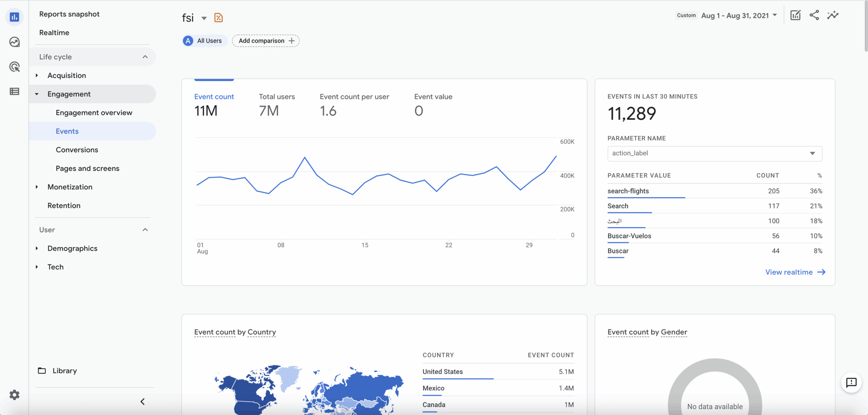Click the Event count by Gender title

[x=647, y=332]
